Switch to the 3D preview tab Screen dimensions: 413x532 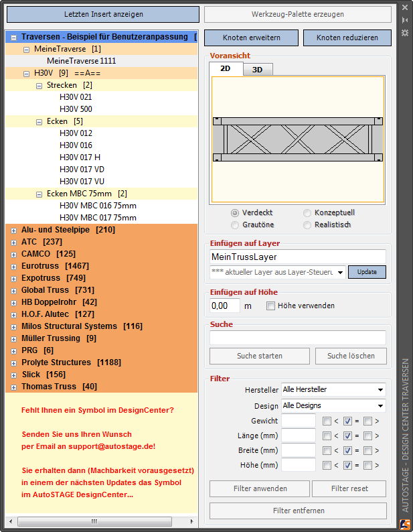click(x=257, y=69)
